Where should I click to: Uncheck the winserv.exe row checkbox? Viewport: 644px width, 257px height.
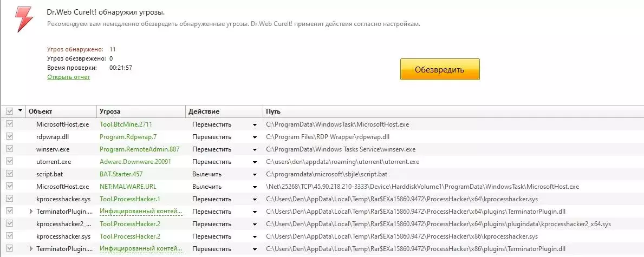click(x=9, y=149)
